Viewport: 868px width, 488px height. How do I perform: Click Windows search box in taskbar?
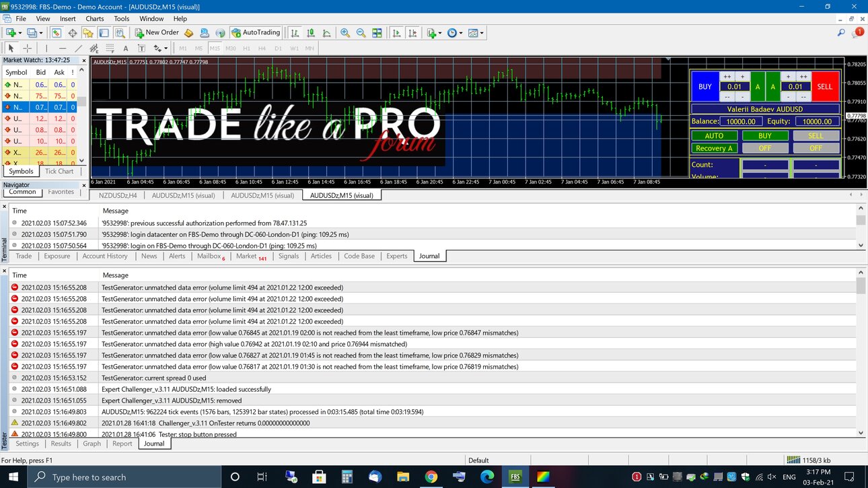pyautogui.click(x=124, y=477)
